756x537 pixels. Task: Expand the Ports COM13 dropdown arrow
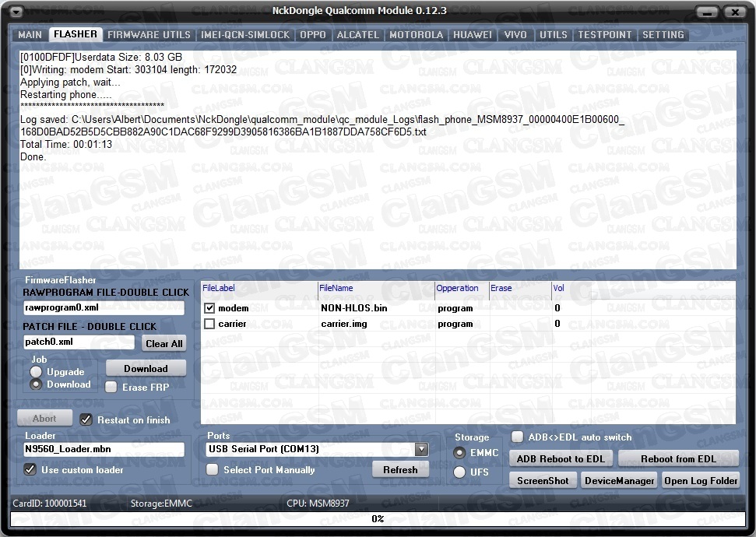[421, 449]
